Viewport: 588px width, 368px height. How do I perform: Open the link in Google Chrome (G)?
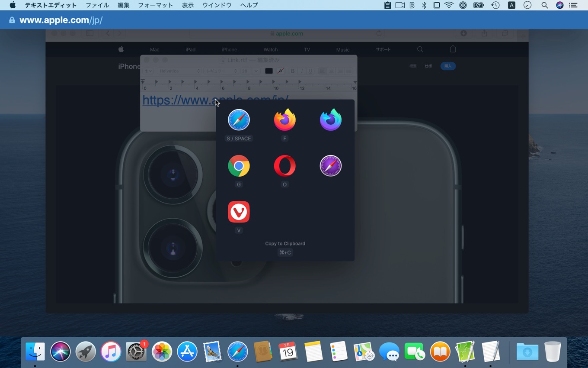pyautogui.click(x=239, y=166)
